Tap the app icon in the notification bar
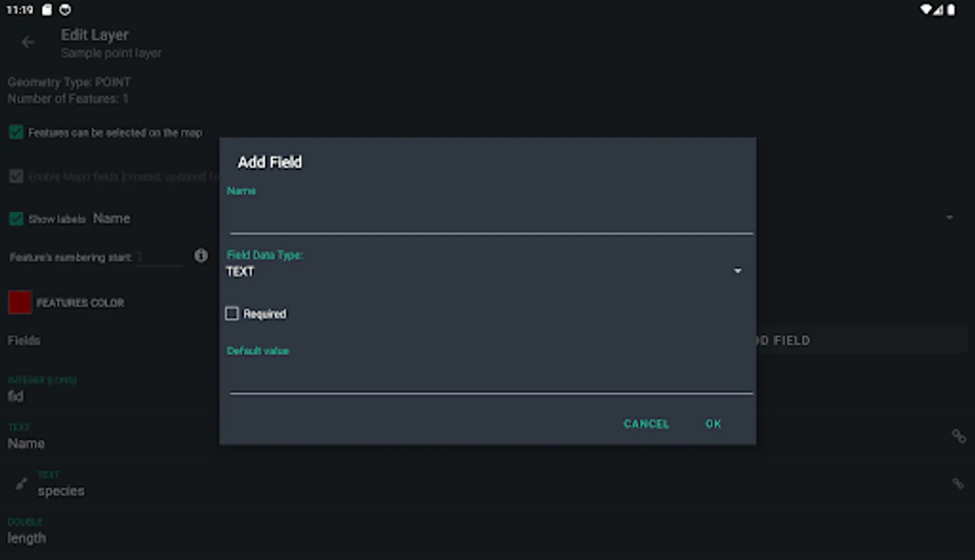This screenshot has width=975, height=560. pyautogui.click(x=64, y=10)
